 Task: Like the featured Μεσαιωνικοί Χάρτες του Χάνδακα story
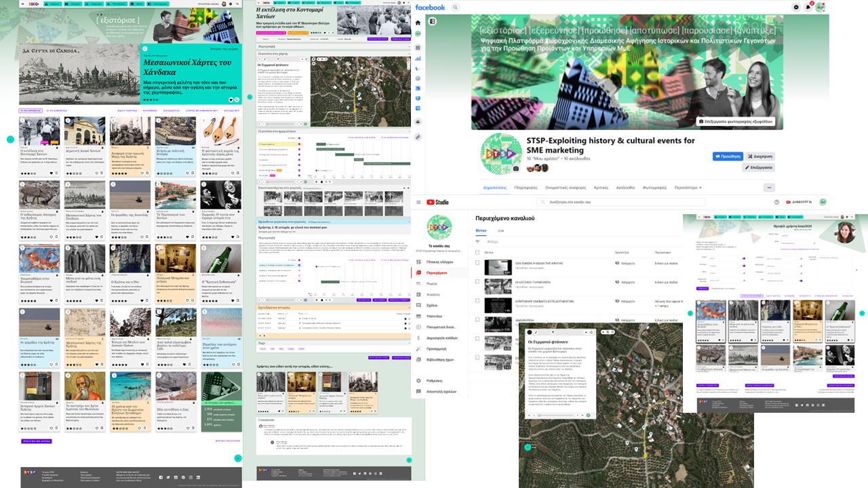(231, 100)
